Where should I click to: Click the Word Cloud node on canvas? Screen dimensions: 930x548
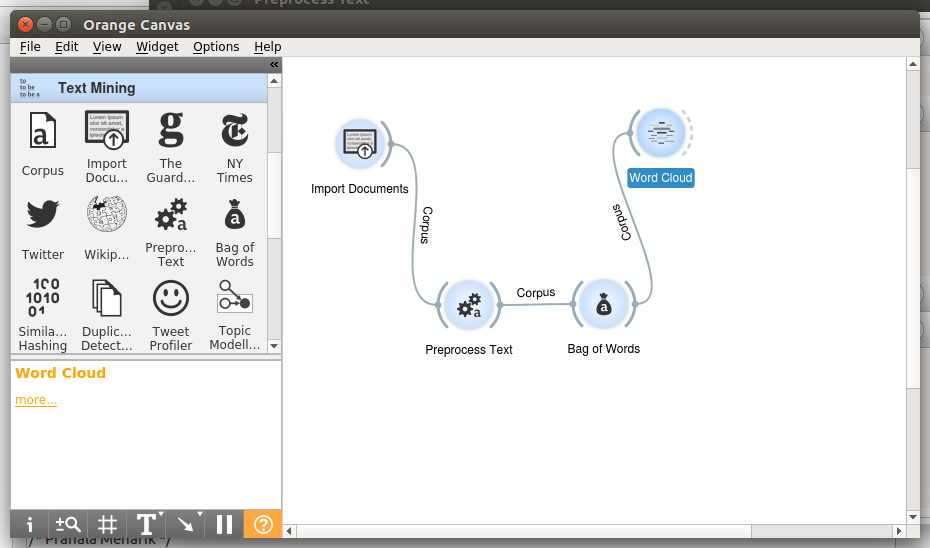[661, 133]
